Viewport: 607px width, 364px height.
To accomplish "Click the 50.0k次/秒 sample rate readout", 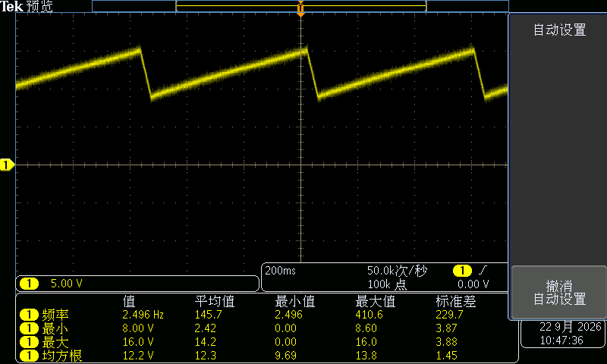I will pos(397,271).
